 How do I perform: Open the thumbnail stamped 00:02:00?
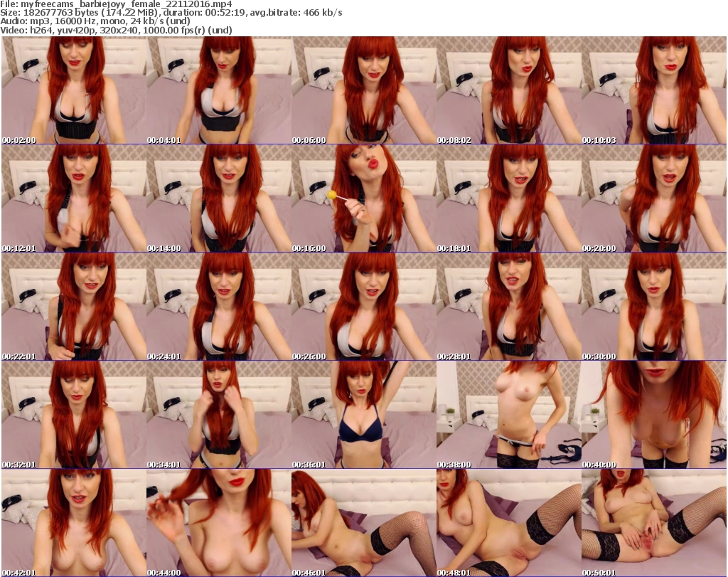point(74,90)
